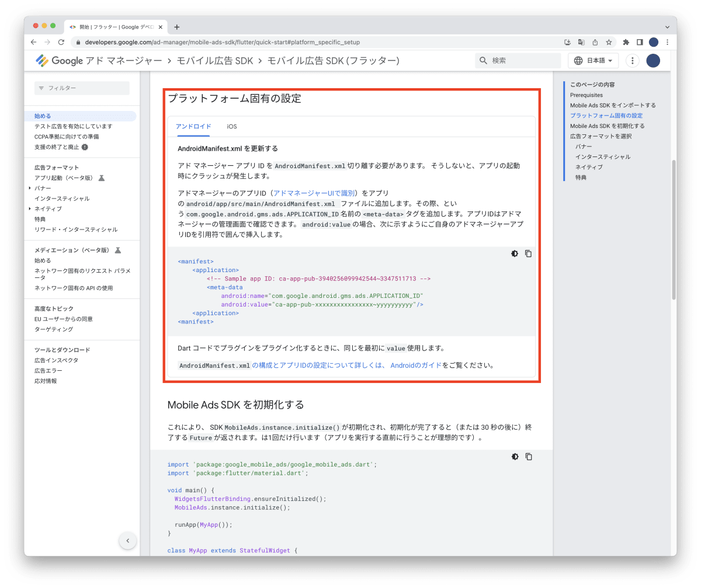Expand the バナー item in left sidebar
Image resolution: width=701 pixels, height=588 pixels.
tap(30, 188)
